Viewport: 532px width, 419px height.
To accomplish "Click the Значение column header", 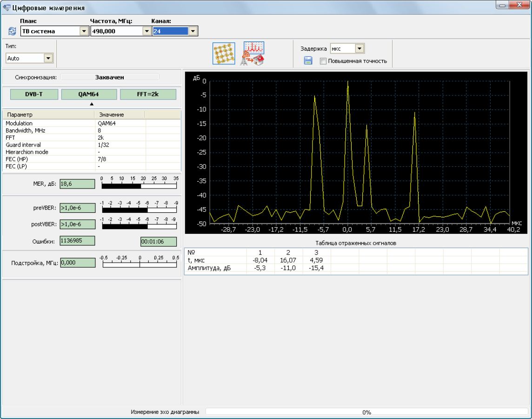I will click(x=120, y=115).
